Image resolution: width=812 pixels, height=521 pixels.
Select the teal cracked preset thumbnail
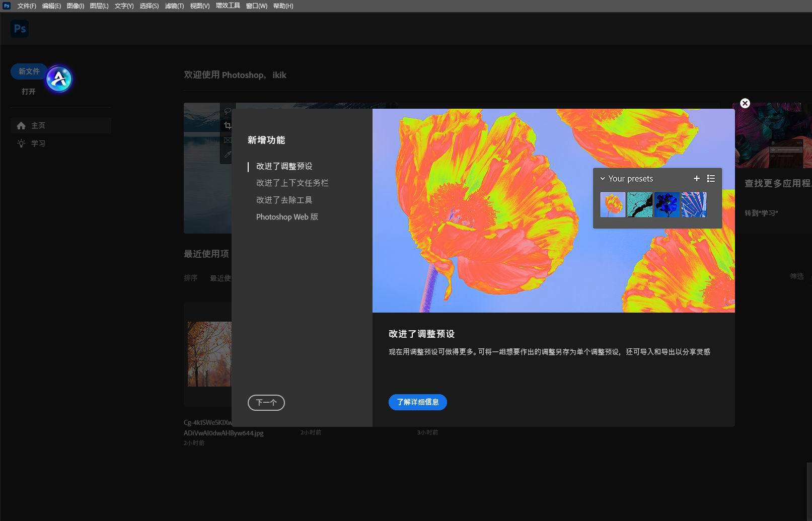(x=640, y=204)
